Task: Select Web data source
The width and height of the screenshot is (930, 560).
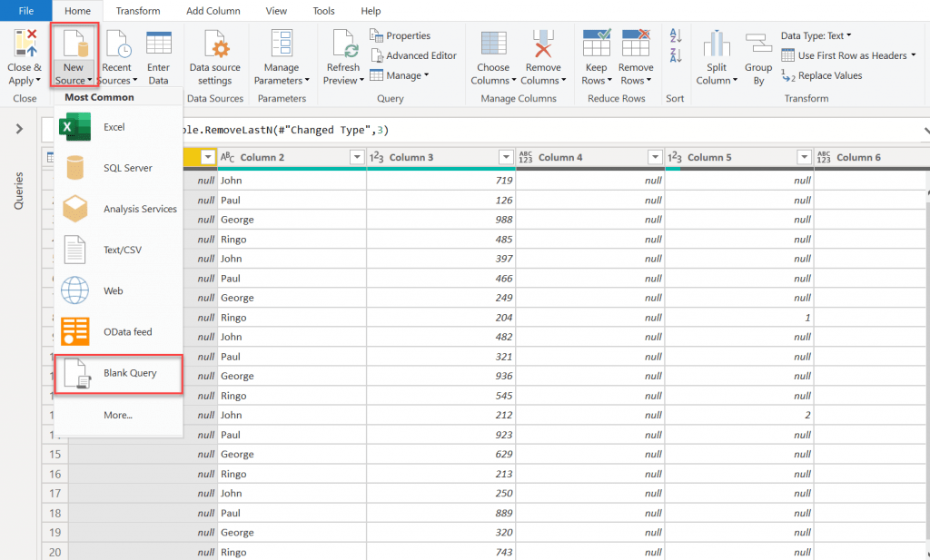Action: (x=117, y=290)
